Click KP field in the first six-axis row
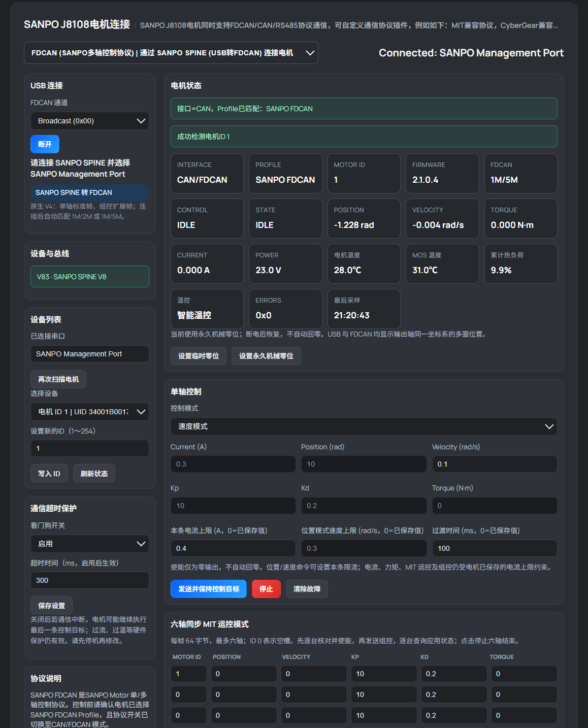Image resolution: width=588 pixels, height=728 pixels. click(383, 674)
